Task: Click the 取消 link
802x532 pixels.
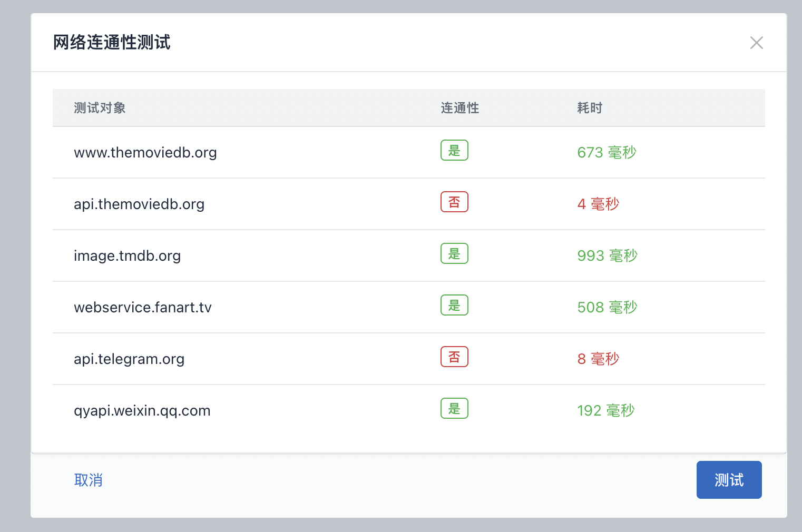Action: pos(89,480)
